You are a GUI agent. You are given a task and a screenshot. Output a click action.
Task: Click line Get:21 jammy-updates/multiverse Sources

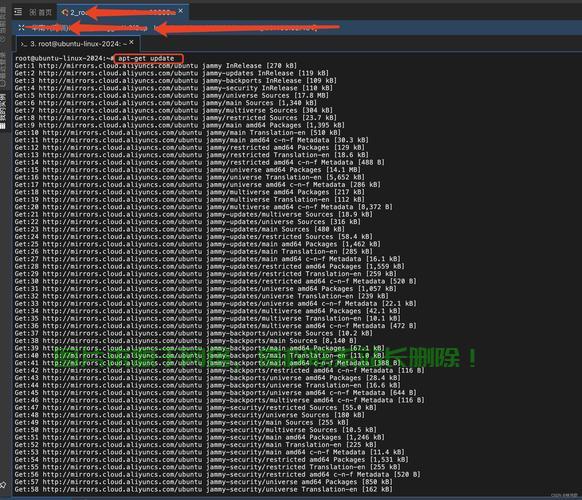pyautogui.click(x=193, y=214)
